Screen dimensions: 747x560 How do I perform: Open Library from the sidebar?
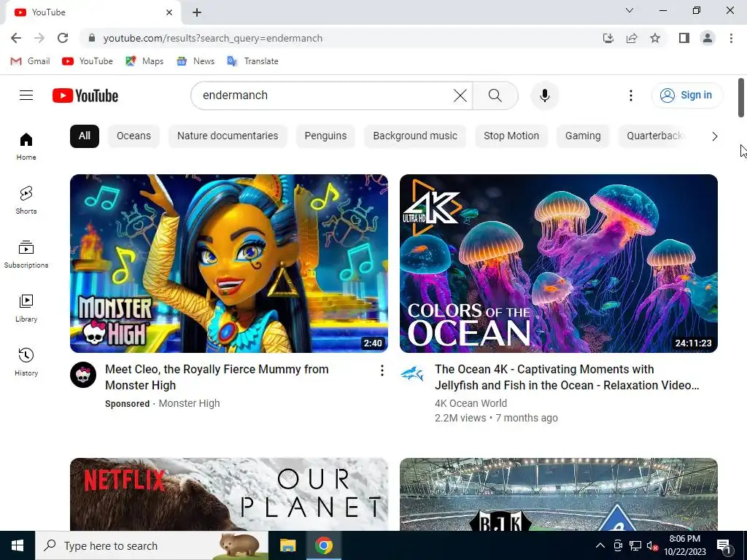(x=26, y=308)
